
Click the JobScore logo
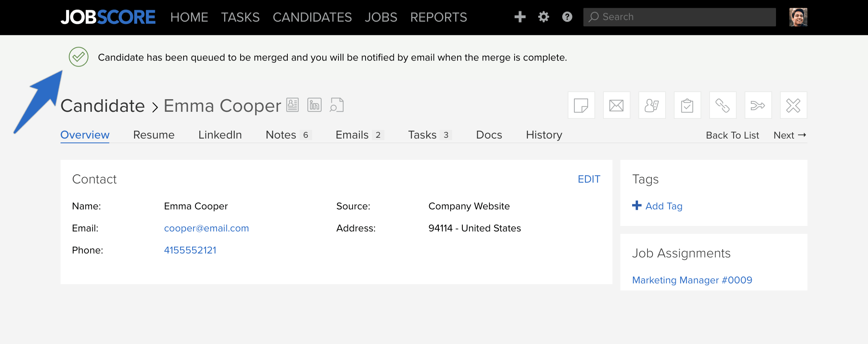[x=108, y=17]
